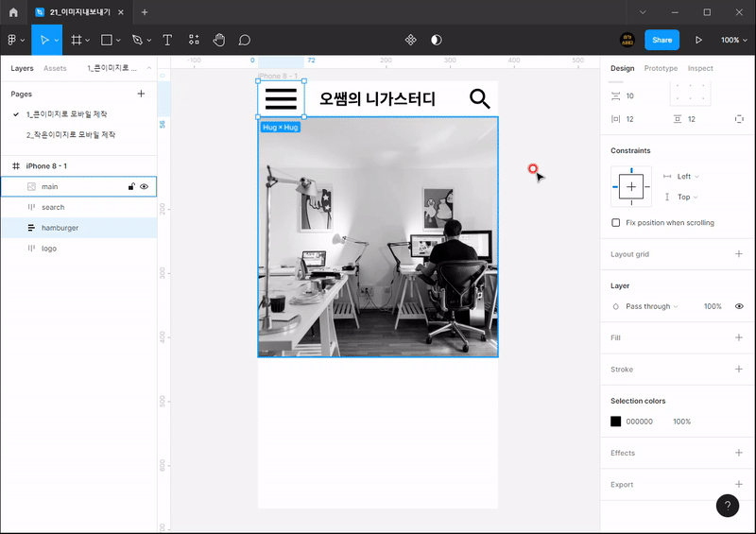The image size is (756, 534).
Task: Add a layout grid
Action: [739, 253]
